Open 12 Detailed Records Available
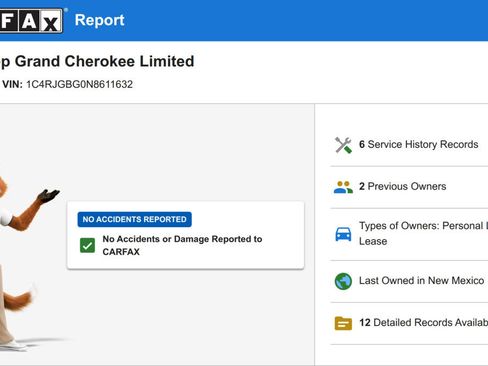 point(409,323)
